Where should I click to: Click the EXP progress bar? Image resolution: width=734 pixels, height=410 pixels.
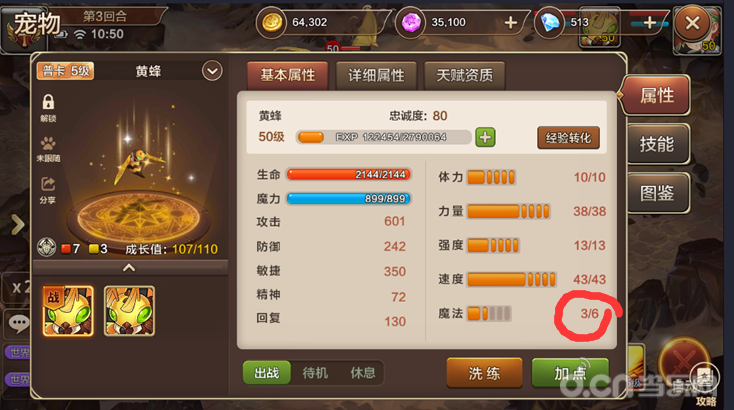point(383,137)
